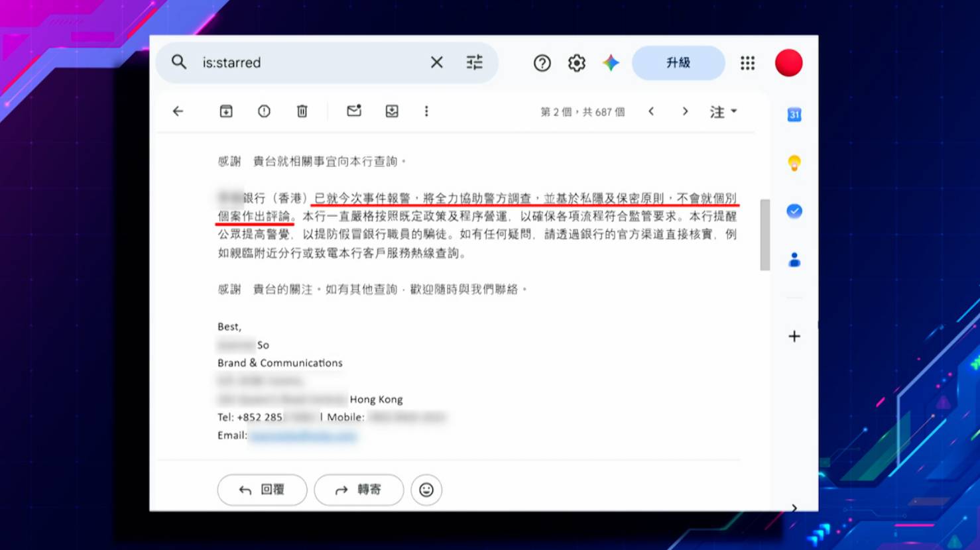980x550 pixels.
Task: Open Contacts side panel icon
Action: [794, 260]
